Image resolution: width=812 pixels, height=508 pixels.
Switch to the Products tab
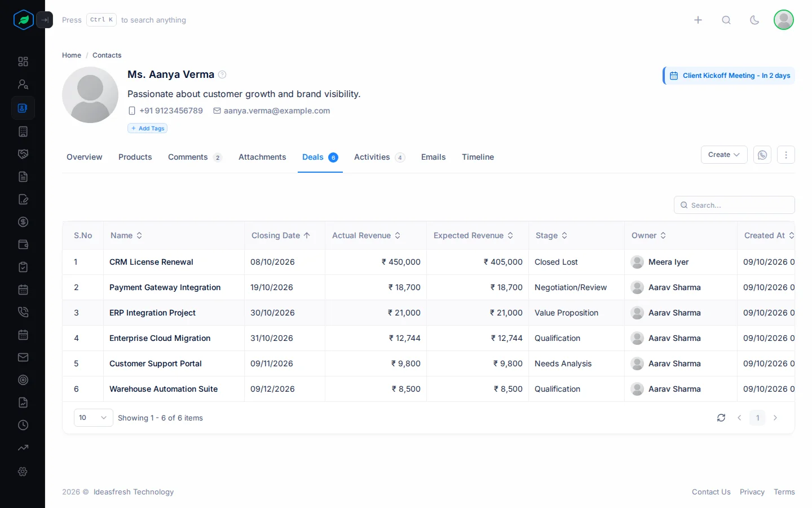point(135,157)
